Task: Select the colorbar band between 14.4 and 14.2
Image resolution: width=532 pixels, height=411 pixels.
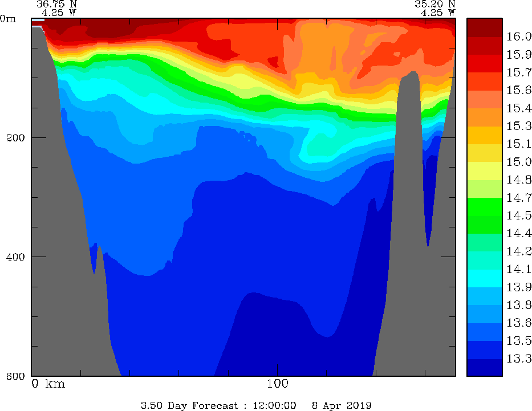Action: [x=485, y=242]
